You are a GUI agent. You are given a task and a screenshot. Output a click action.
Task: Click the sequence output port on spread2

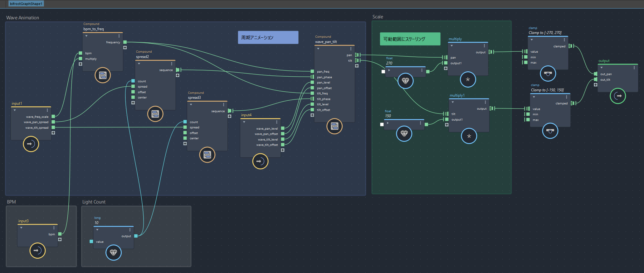pyautogui.click(x=178, y=70)
